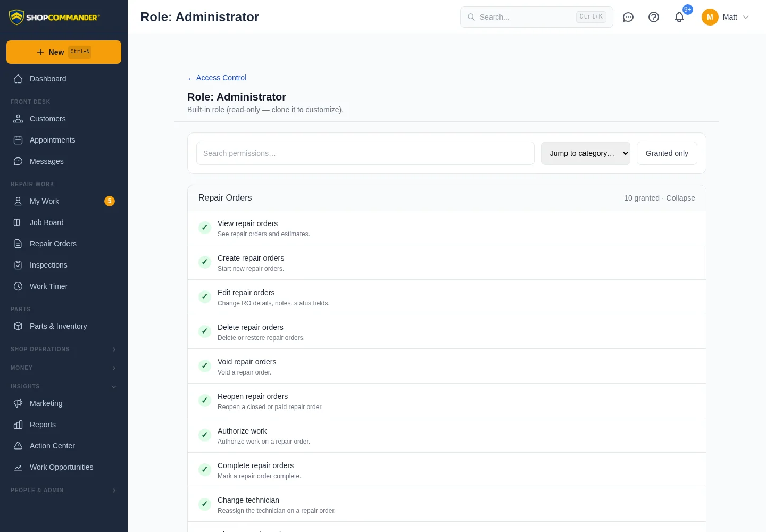
Task: Click the Repair Orders section heading
Action: point(225,197)
